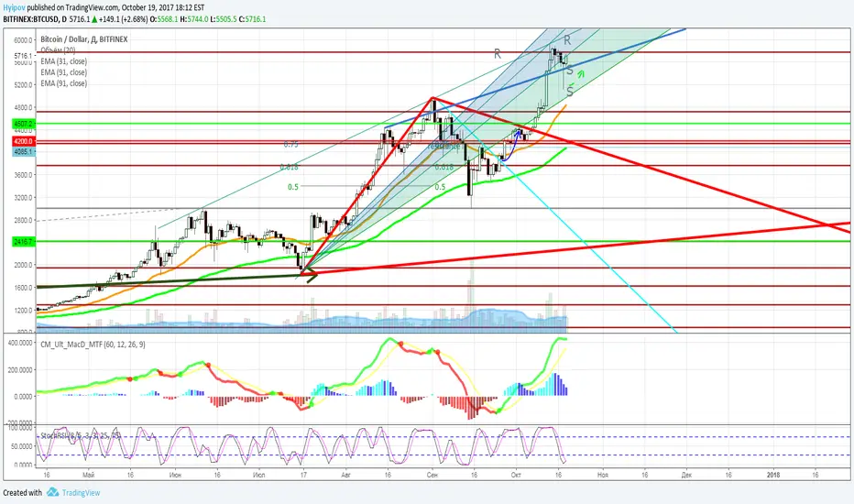This screenshot has width=854, height=504.
Task: Click 4800.0 on the price axis
Action: 24,107
